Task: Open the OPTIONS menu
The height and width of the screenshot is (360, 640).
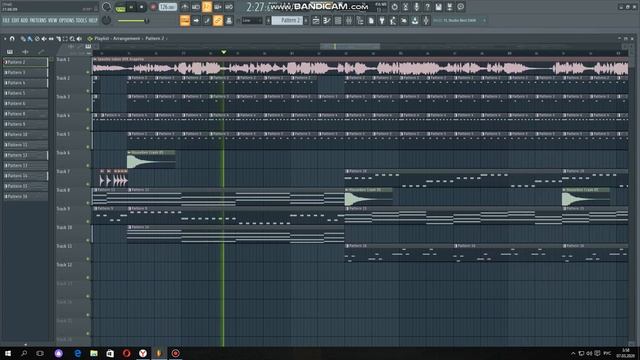Action: [67, 20]
